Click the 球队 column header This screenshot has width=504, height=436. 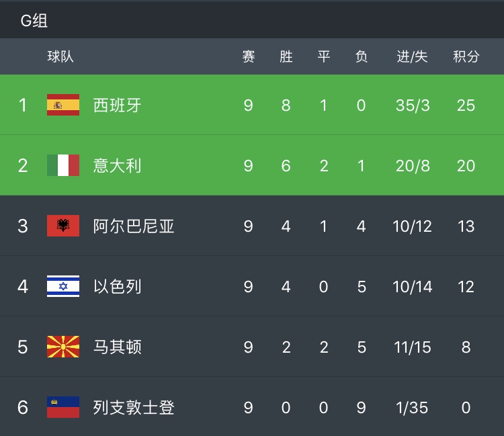pos(60,56)
